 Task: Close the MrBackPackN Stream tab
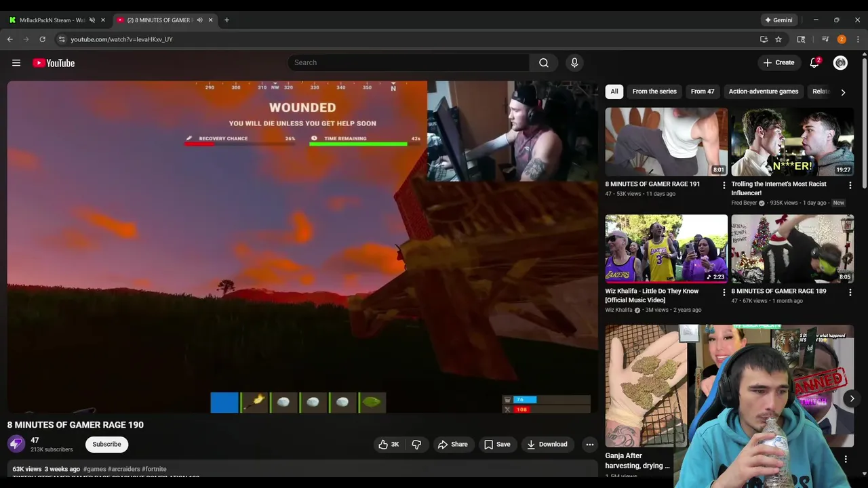click(x=103, y=20)
